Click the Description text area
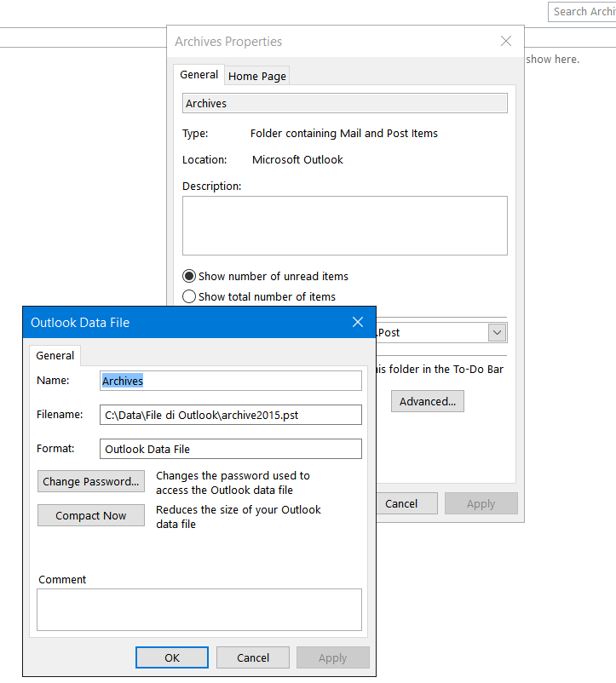 [344, 226]
